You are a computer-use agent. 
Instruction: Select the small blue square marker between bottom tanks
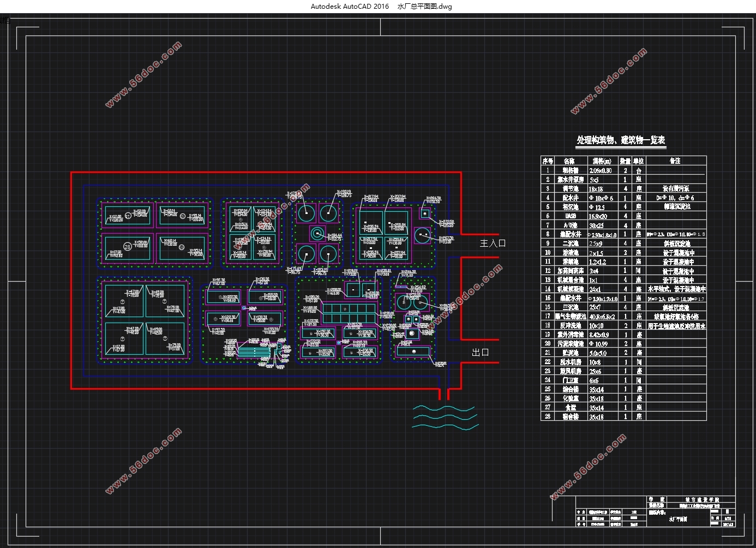(339, 343)
